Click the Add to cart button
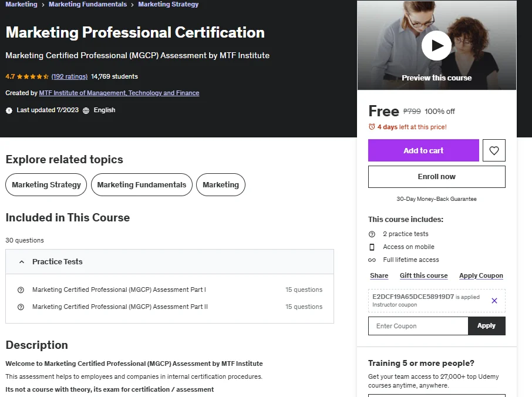 (423, 150)
